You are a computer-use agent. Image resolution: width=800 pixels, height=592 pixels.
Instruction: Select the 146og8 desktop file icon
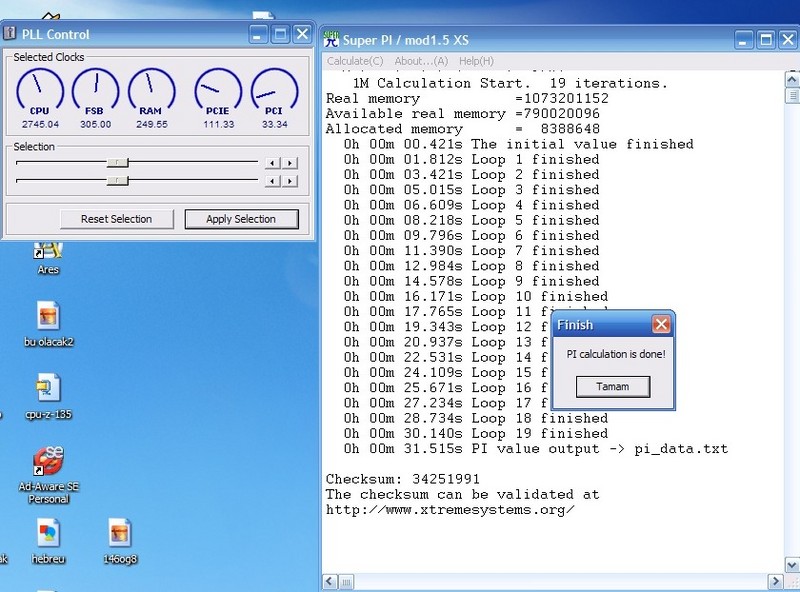click(x=120, y=541)
